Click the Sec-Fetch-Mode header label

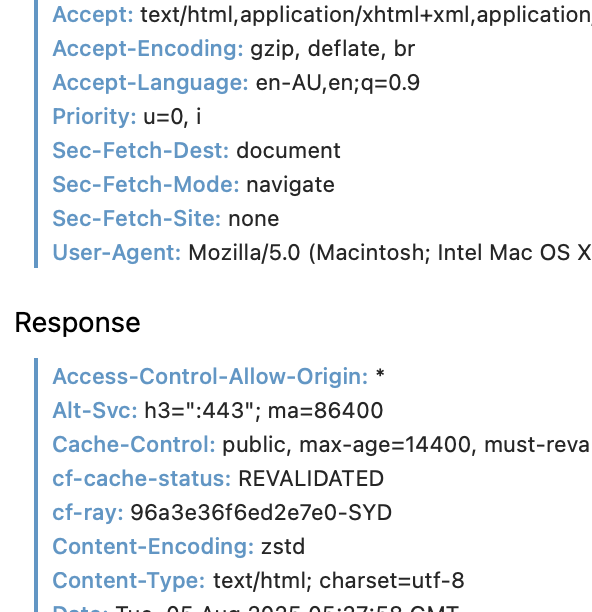[146, 185]
